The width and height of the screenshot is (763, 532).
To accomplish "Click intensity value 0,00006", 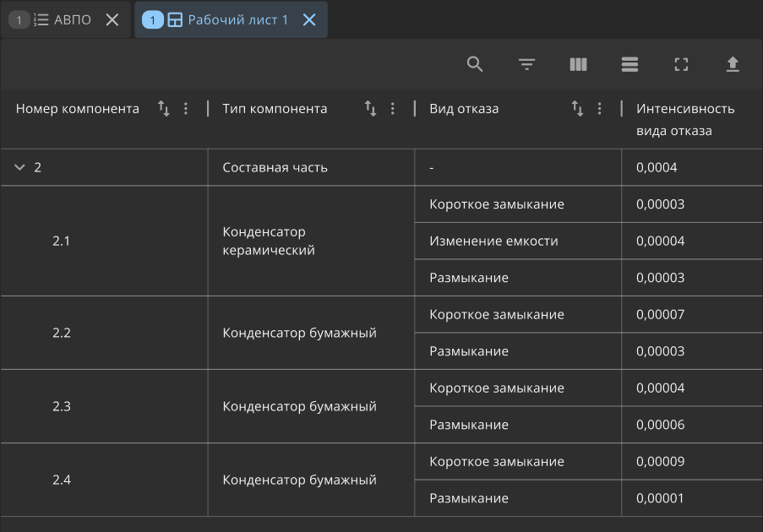I will (x=660, y=425).
